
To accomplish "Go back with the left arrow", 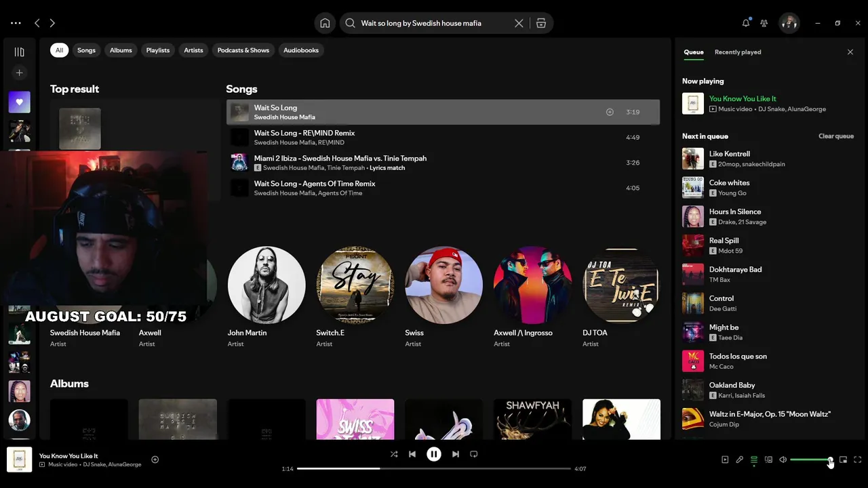I will [37, 23].
